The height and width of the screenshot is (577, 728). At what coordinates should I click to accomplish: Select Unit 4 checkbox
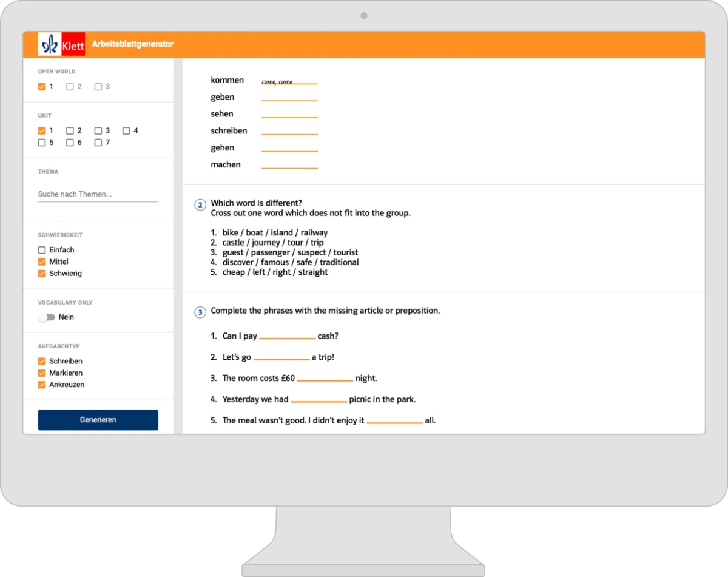click(x=126, y=130)
